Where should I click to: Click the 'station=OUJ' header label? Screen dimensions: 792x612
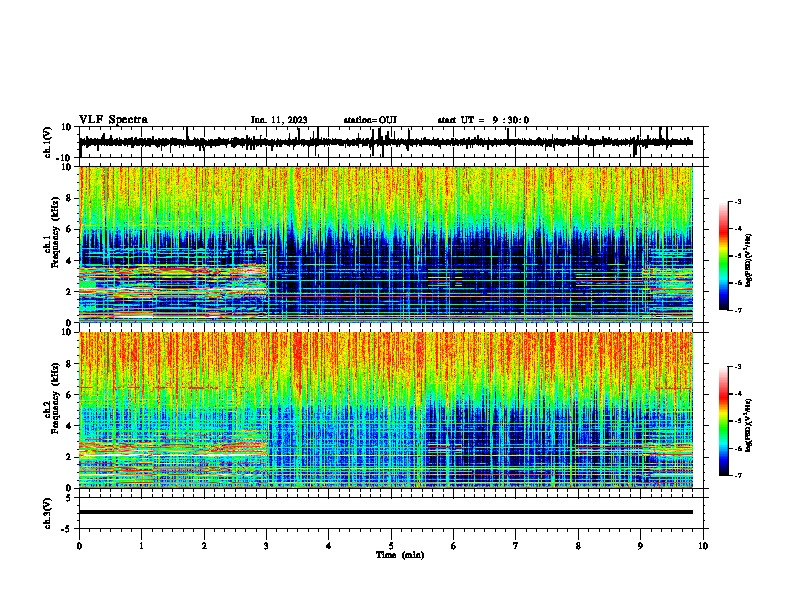[x=370, y=120]
